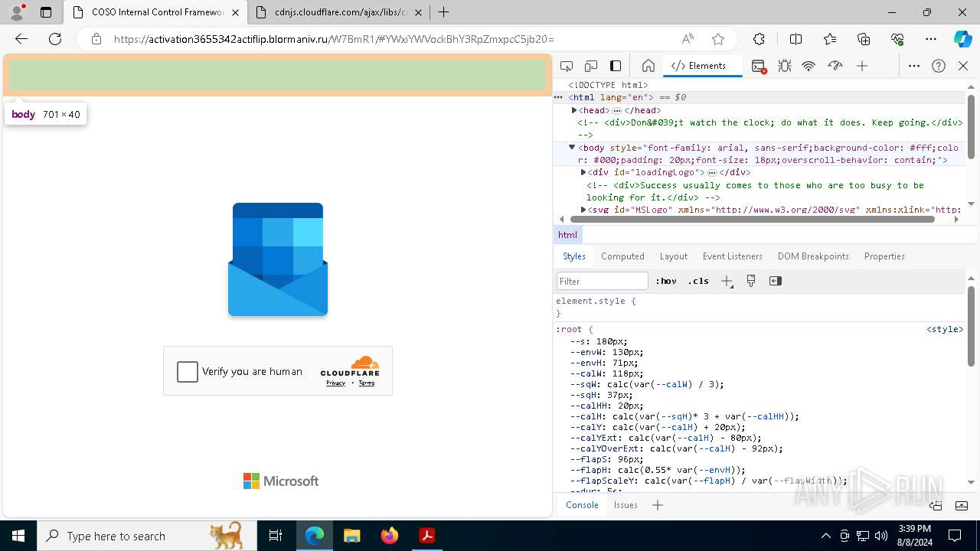Click the Cloudflare Terms link
Image resolution: width=980 pixels, height=551 pixels.
coord(367,383)
